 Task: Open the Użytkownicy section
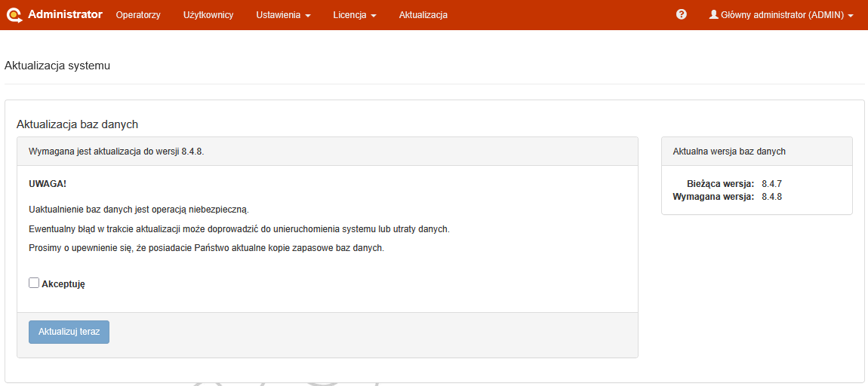[208, 15]
